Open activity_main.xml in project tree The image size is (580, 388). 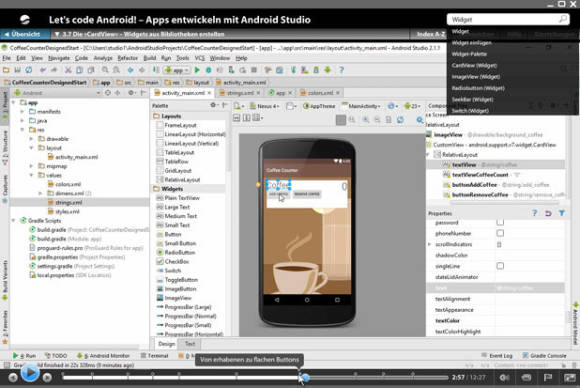[x=77, y=157]
